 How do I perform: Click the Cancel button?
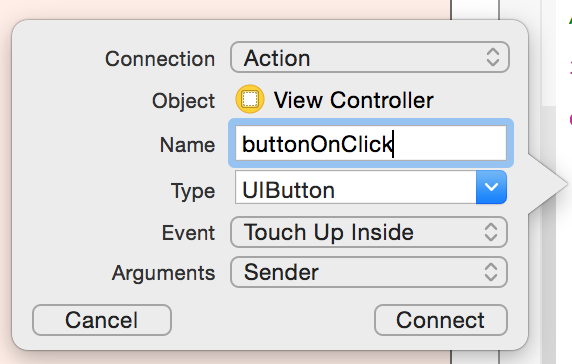click(102, 320)
